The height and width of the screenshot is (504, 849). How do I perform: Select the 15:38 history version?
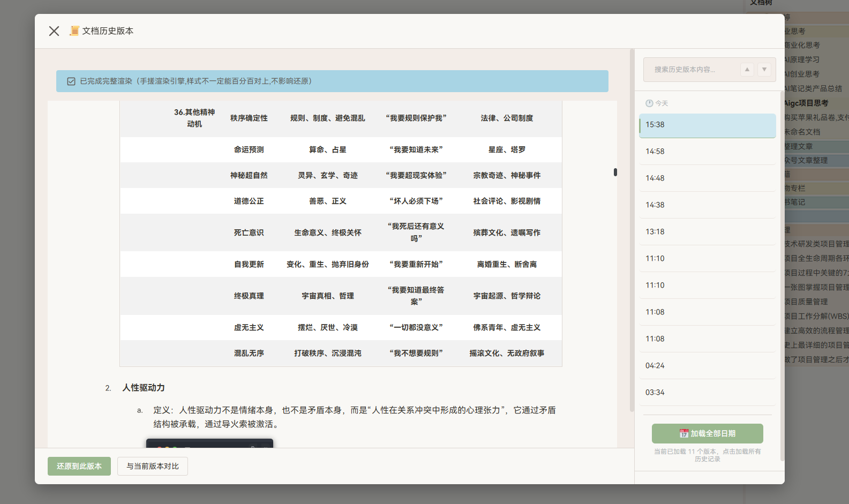tap(707, 125)
